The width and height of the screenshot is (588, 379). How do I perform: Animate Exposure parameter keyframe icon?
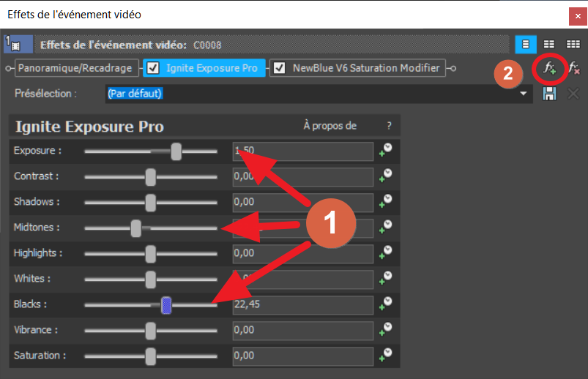click(x=385, y=150)
